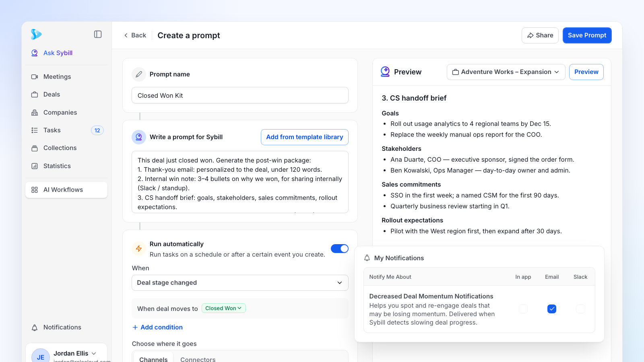
Task: Click the Sybill avatar icon beside Write a prompt
Action: coord(139,137)
